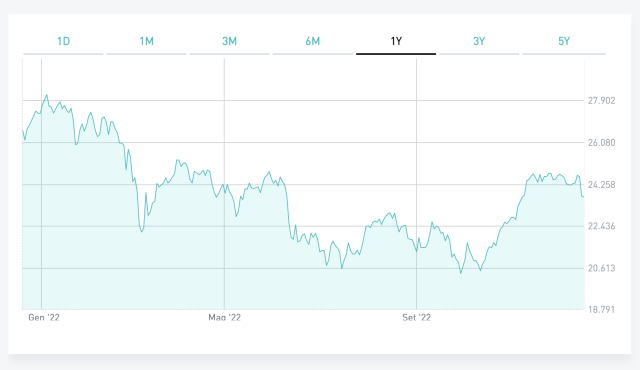Select the 1M chart period tab

coord(147,41)
